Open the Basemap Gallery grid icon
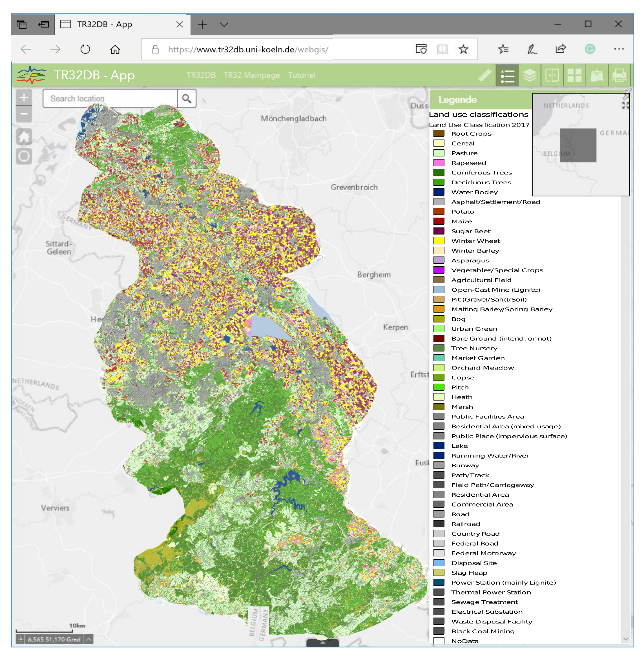 574,75
